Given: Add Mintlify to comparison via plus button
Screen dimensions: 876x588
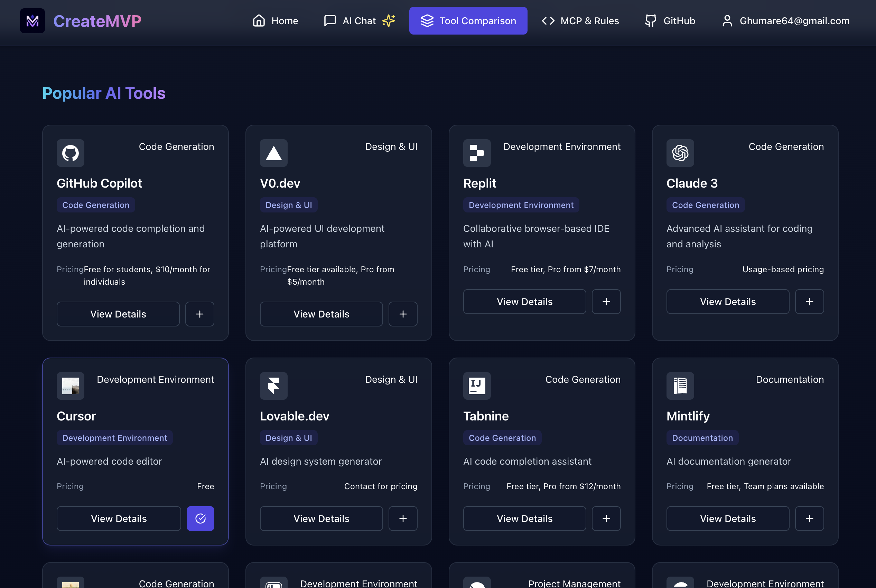Looking at the screenshot, I should pos(809,518).
